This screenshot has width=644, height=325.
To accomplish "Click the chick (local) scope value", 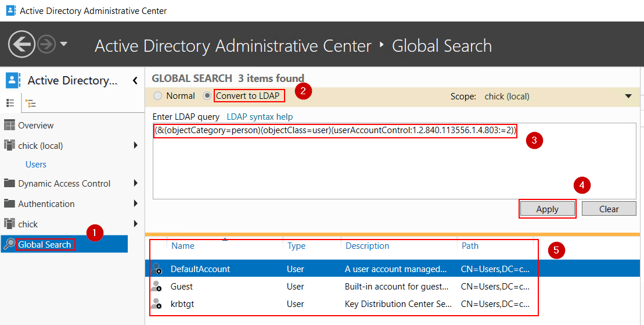I will click(507, 97).
